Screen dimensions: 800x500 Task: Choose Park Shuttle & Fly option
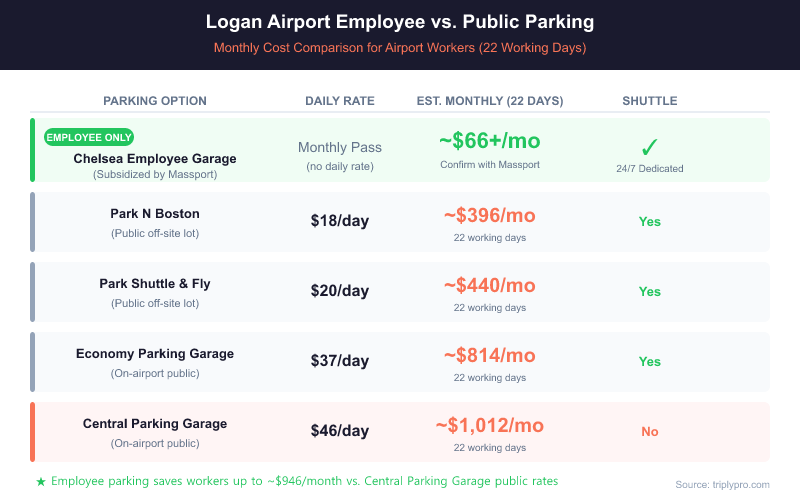[x=155, y=283]
